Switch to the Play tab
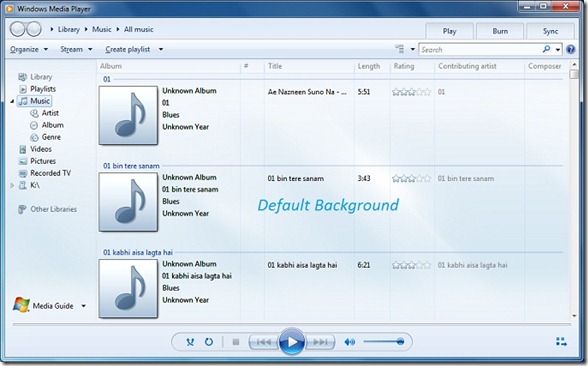Image resolution: width=588 pixels, height=366 pixels. click(449, 31)
